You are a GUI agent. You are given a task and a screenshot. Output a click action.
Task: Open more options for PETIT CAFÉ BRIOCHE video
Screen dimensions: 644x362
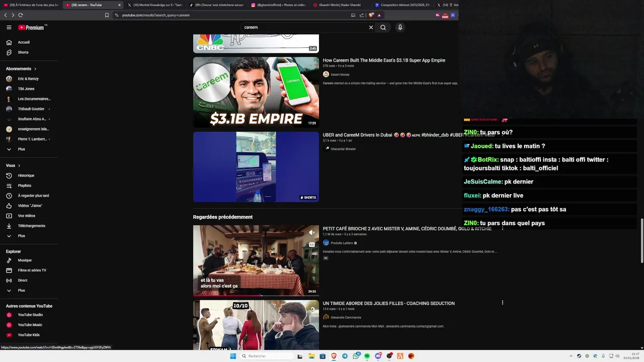[502, 228]
